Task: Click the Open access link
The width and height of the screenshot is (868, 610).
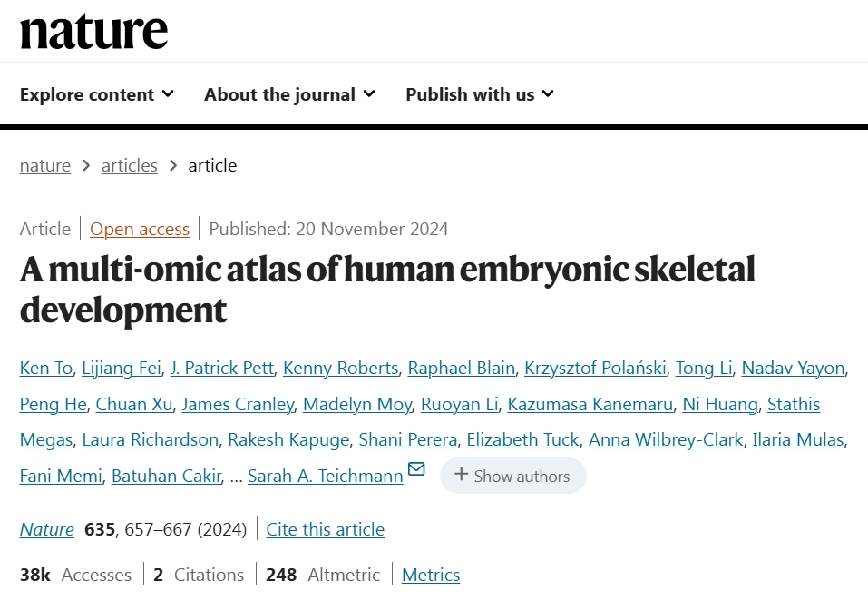Action: [x=140, y=229]
